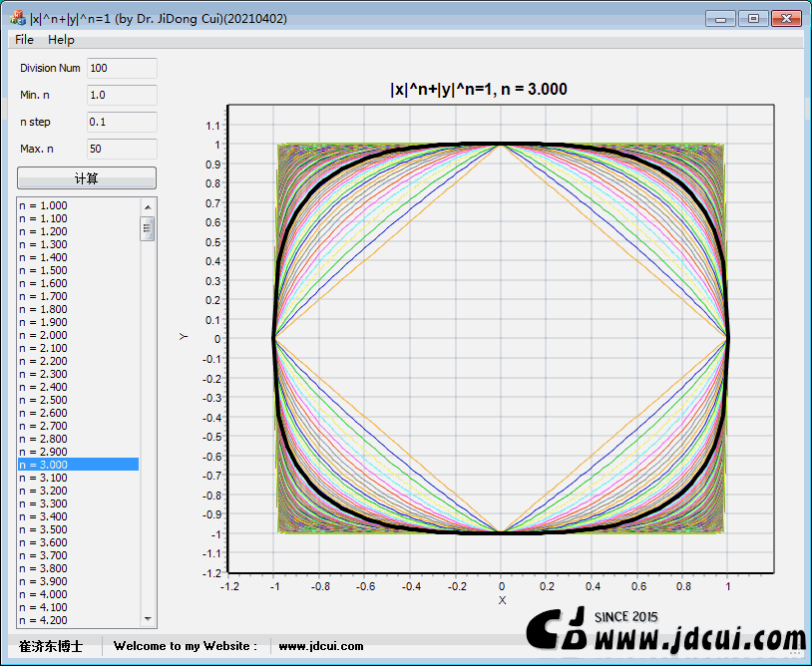The image size is (812, 666).
Task: Select list item n = 3.100
Action: tap(78, 478)
